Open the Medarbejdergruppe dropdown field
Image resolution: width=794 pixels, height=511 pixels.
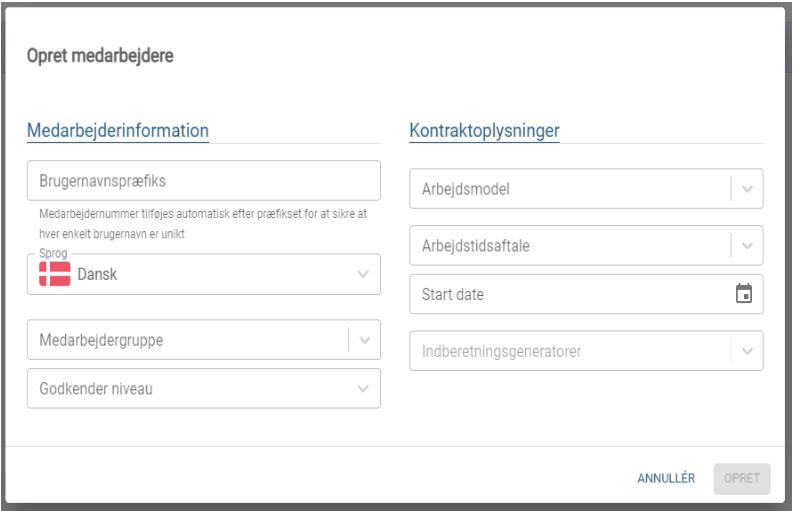204,340
